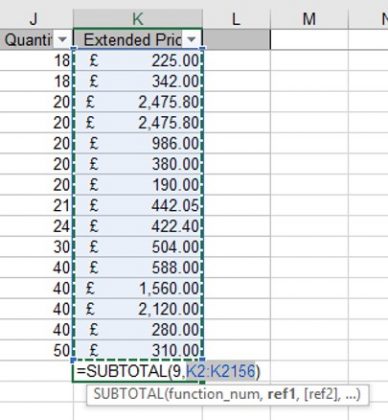Click the cell showing 1,560.00
Image resolution: width=388 pixels, height=420 pixels.
tap(138, 288)
